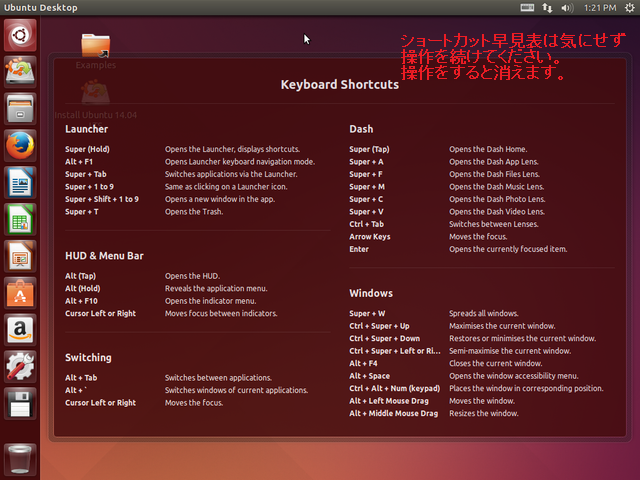This screenshot has height=480, width=640.
Task: Click the Alt + F10 shortcut
Action: pos(81,301)
